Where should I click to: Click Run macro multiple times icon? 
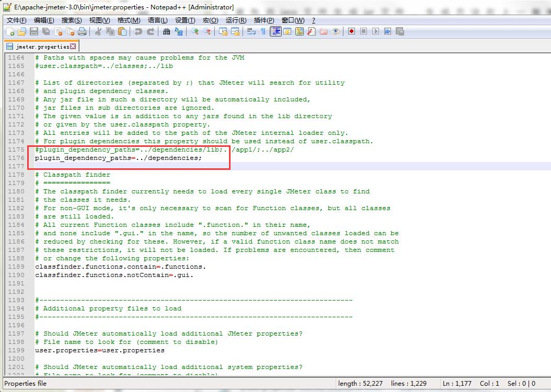pos(387,31)
